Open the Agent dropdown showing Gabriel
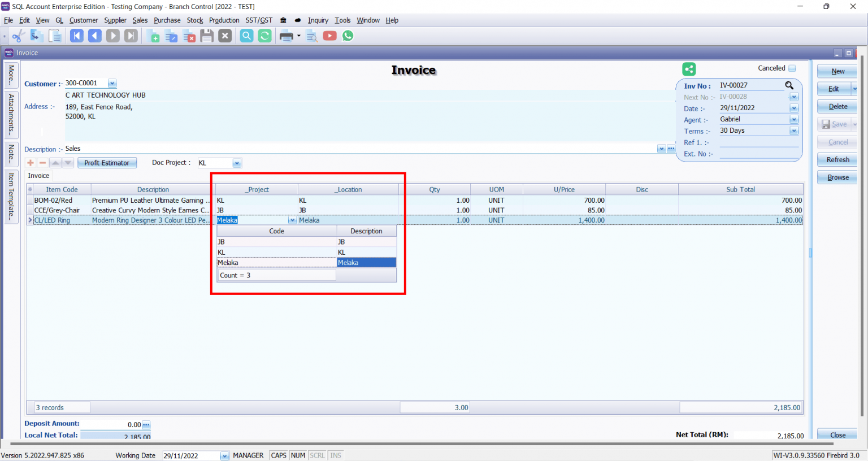Screen dimensions: 868x461 [x=794, y=119]
